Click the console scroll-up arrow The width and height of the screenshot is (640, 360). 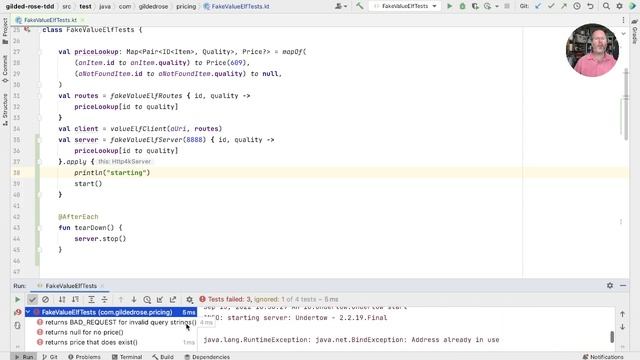(x=622, y=314)
